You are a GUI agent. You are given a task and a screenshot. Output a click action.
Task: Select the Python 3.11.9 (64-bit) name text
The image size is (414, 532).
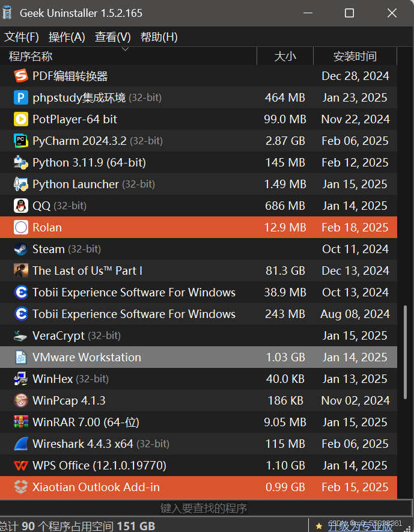tap(89, 162)
